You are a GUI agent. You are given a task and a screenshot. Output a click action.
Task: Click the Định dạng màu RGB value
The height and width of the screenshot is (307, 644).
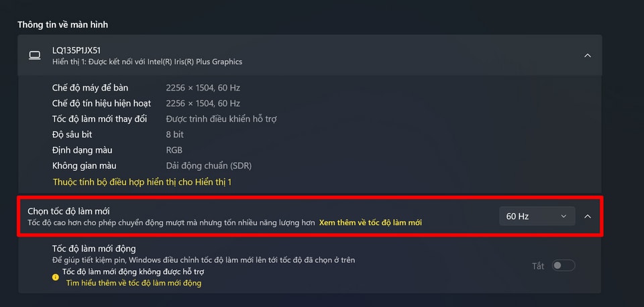[x=174, y=150]
